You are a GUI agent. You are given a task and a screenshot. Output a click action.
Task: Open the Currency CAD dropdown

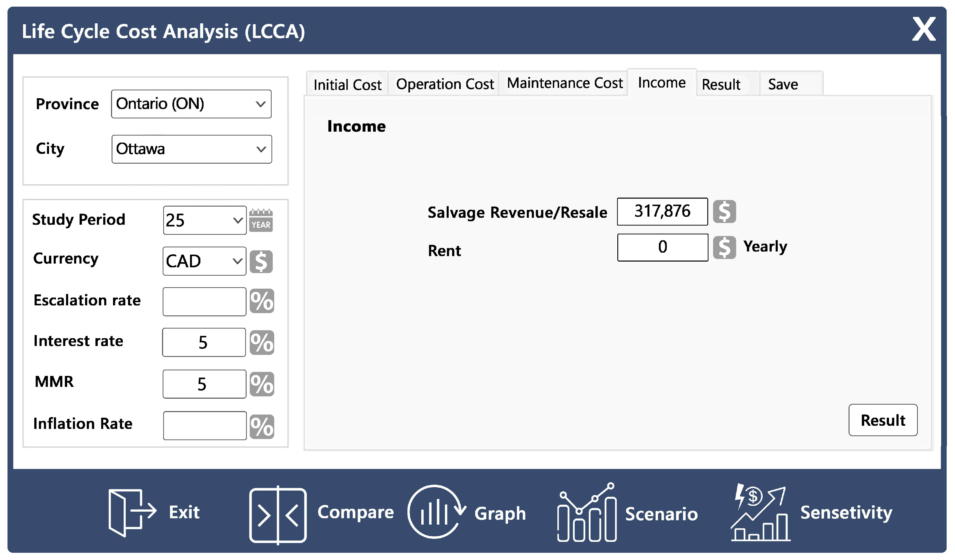204,261
